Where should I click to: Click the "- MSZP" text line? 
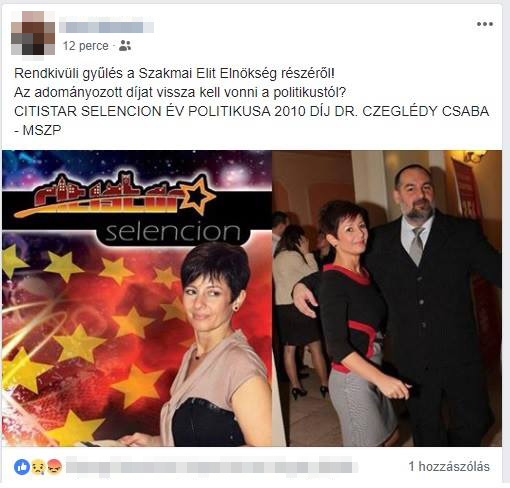[38, 130]
